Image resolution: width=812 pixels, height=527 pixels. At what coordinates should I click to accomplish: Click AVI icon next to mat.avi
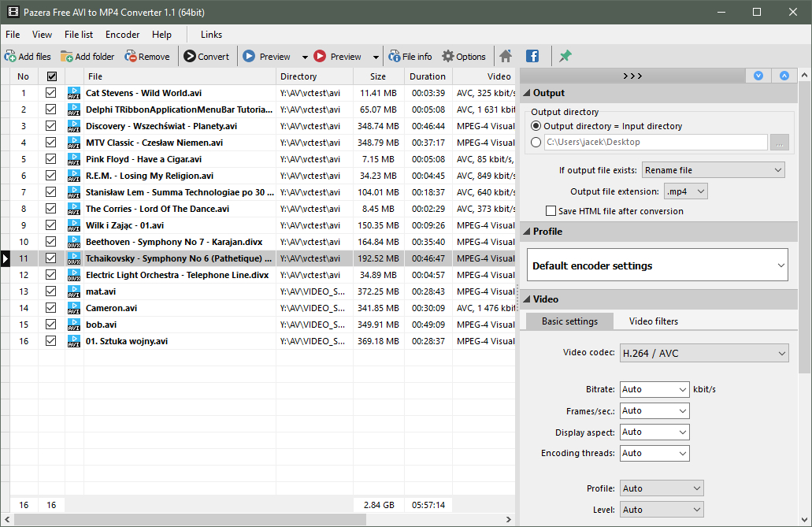(x=74, y=291)
